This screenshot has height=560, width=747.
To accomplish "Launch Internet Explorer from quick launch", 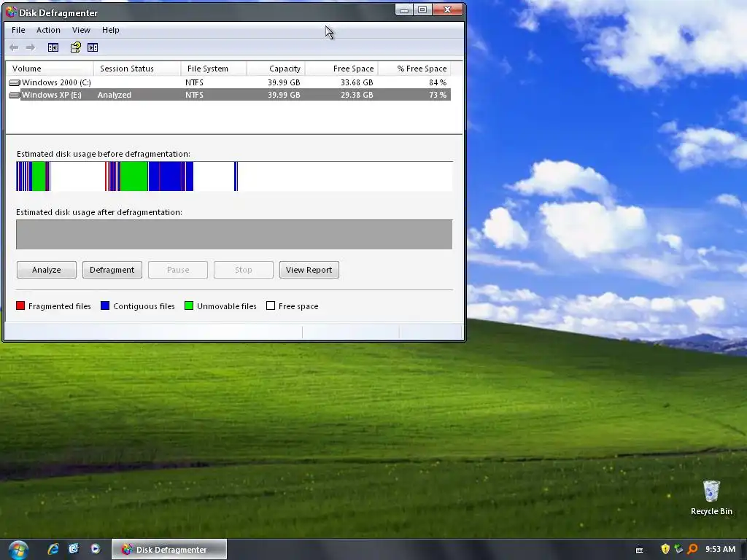I will point(53,549).
